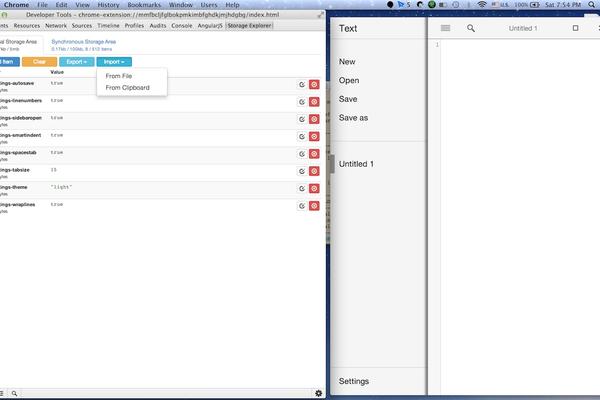Open the search icon in Text editor
600x400 pixels.
[471, 28]
